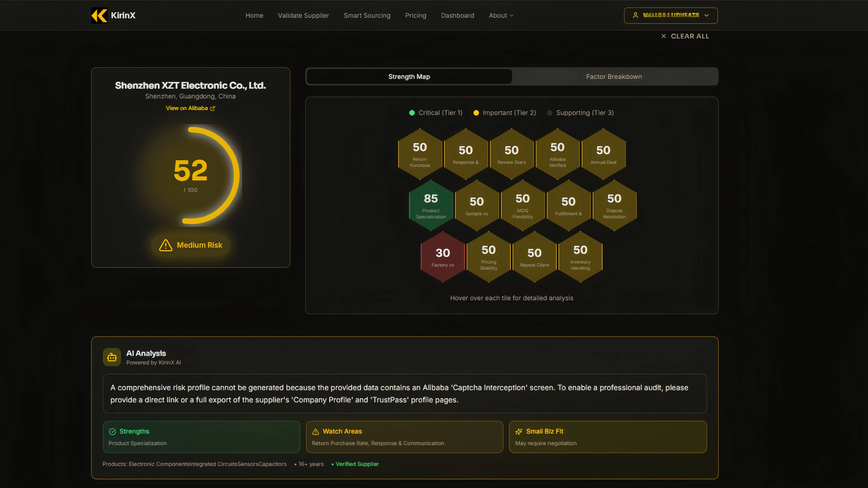The height and width of the screenshot is (488, 868).
Task: Click the red Factory vs hexagon
Action: coord(443,257)
